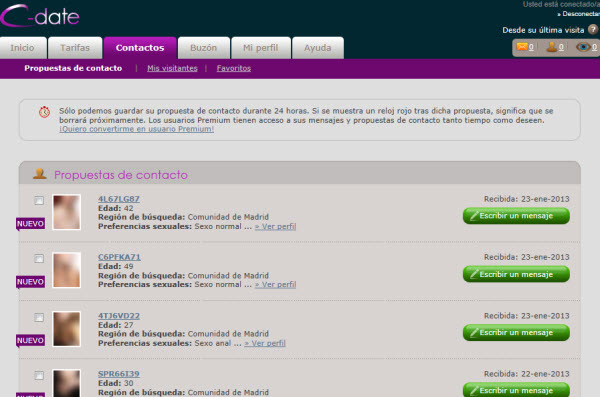This screenshot has width=600, height=397.
Task: Open the Tarifas tab
Action: coord(75,48)
